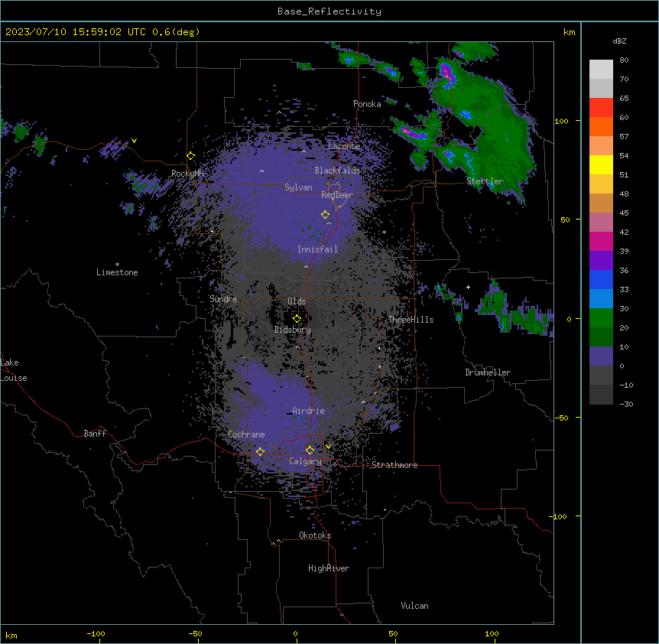Click the Drumheller label
The image size is (659, 644).
pyautogui.click(x=488, y=372)
